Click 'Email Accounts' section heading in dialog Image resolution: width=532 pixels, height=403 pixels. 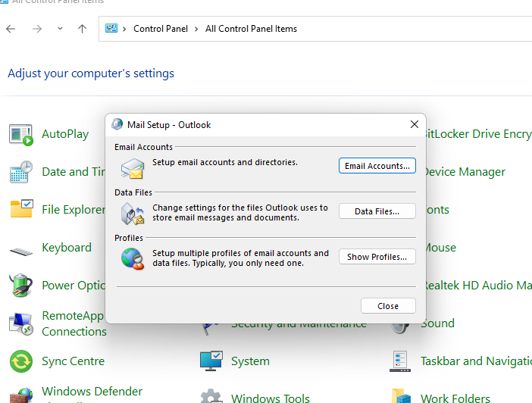[143, 147]
